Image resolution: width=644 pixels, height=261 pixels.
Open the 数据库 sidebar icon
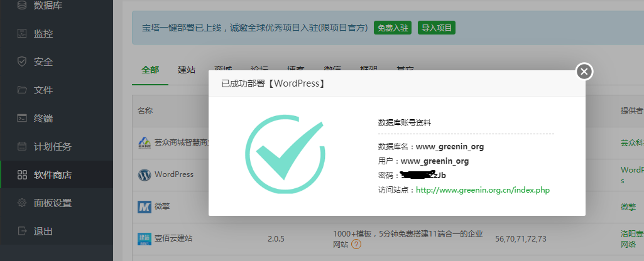[22, 6]
